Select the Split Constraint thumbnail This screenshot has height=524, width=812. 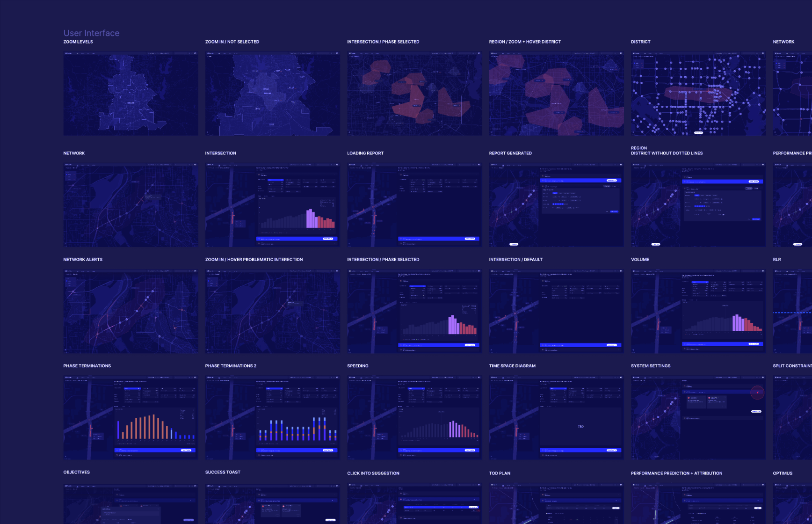pyautogui.click(x=792, y=417)
